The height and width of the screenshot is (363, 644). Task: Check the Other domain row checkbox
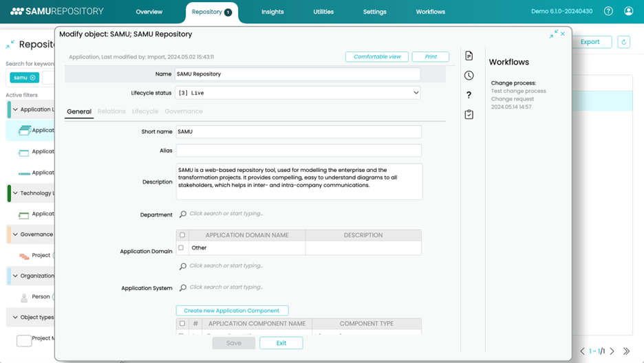coord(181,247)
